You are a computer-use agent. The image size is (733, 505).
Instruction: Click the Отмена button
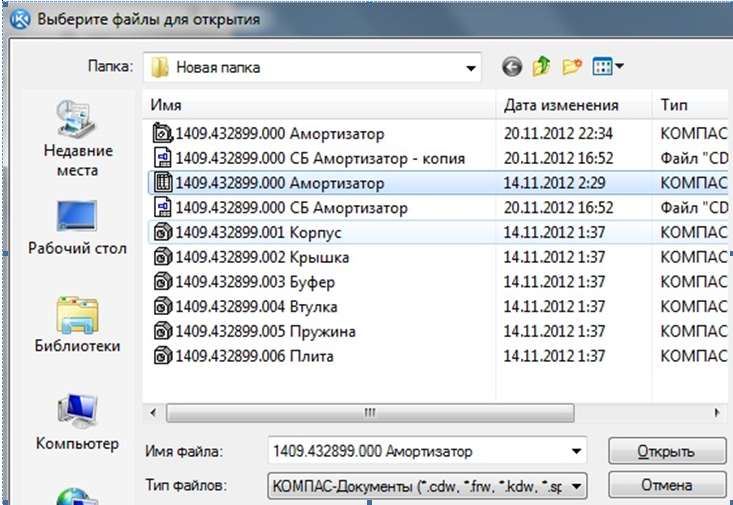667,485
